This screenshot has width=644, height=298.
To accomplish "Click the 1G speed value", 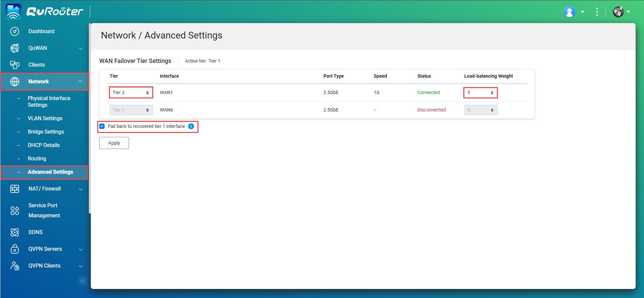I will (377, 92).
